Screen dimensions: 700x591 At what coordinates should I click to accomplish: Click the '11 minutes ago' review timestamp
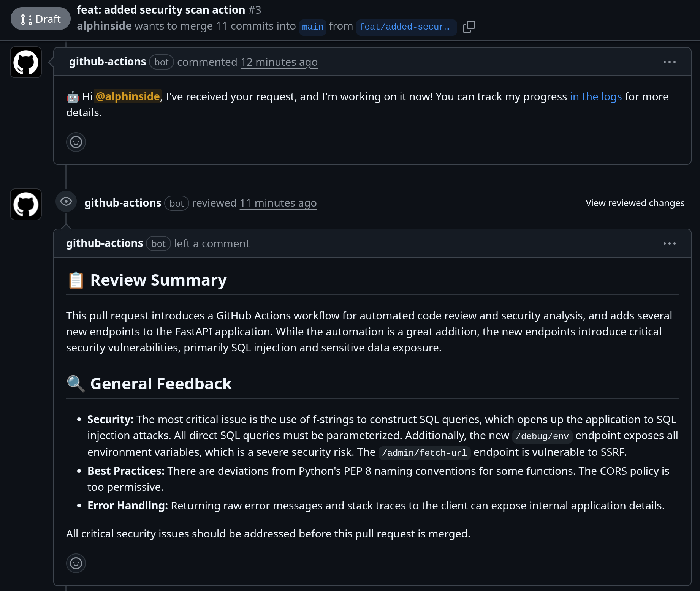click(278, 203)
